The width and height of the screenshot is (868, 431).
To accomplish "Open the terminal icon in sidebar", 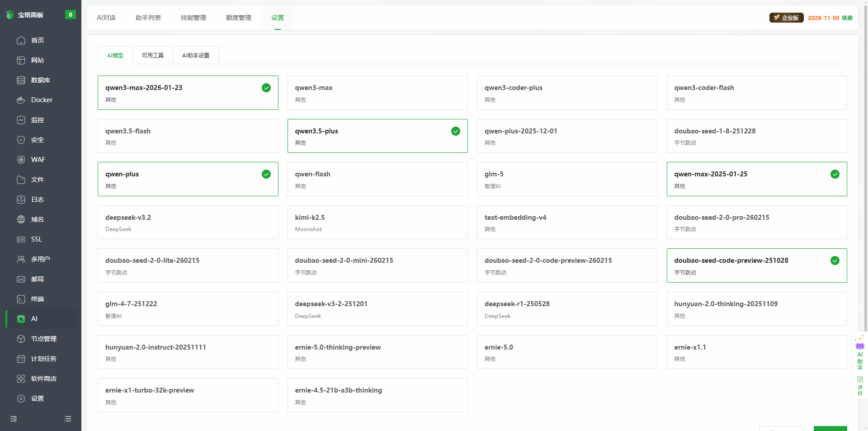I will [x=21, y=299].
